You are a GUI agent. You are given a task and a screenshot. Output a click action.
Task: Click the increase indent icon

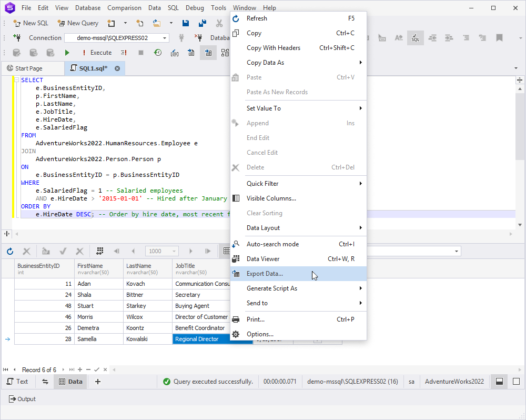(x=449, y=38)
